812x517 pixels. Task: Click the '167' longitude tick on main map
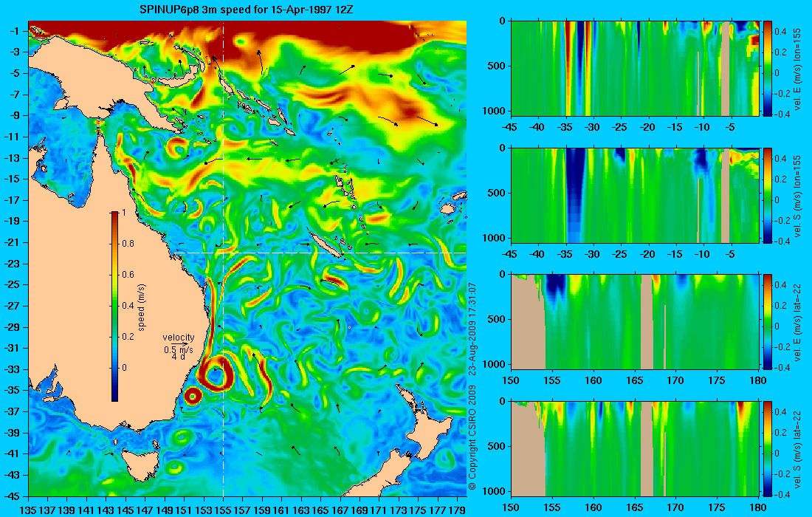click(x=340, y=510)
